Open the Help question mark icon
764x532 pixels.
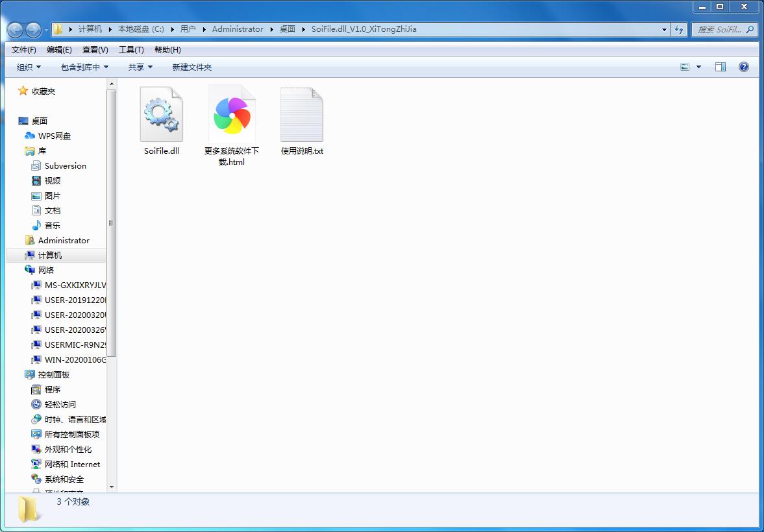743,67
